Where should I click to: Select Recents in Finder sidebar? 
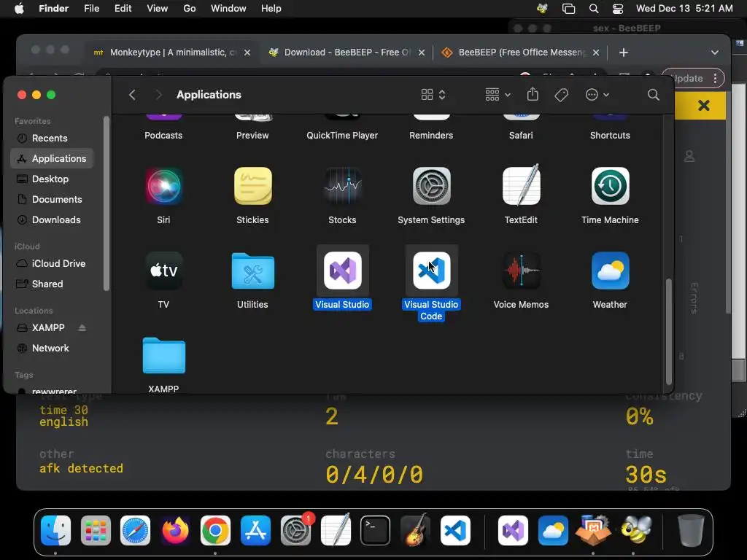tap(52, 138)
